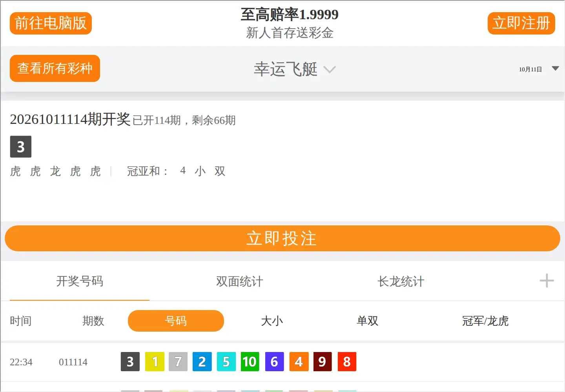The width and height of the screenshot is (565, 392).
Task: Click the blue number 2 ball
Action: point(202,361)
